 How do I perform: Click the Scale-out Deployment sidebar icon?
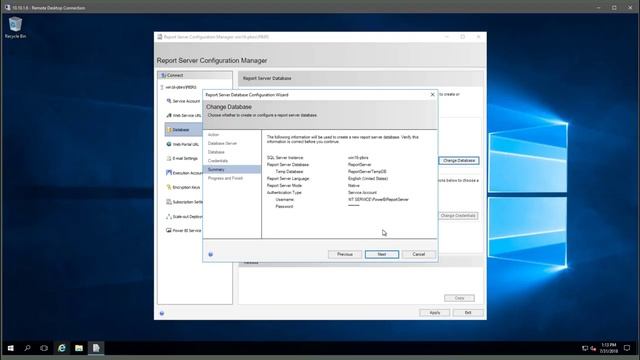(169, 216)
